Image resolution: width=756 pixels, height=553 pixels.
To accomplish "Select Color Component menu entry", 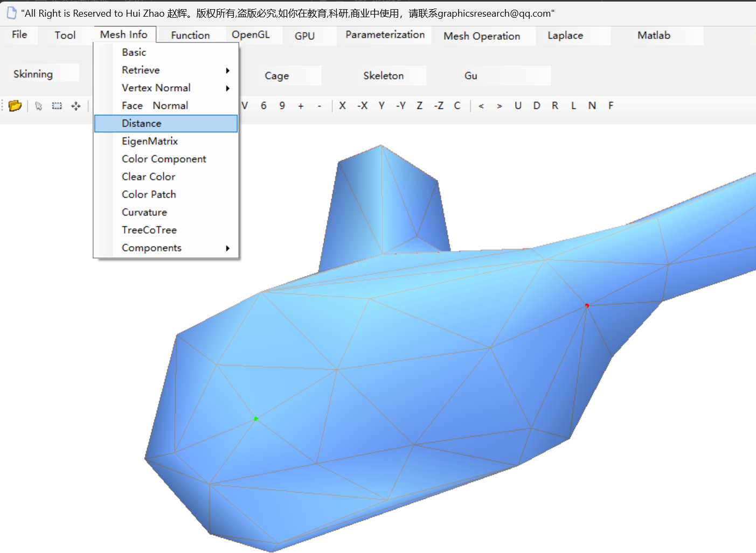I will click(x=166, y=159).
